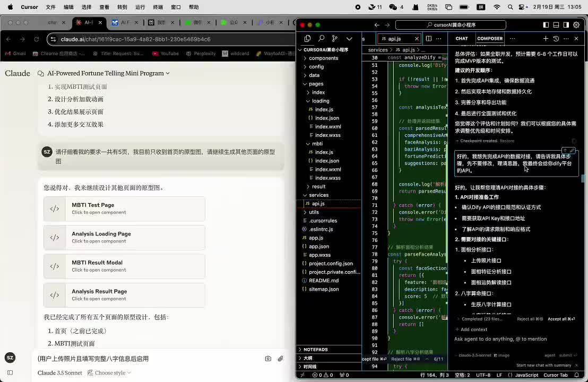Click the Accept all button

(560, 319)
